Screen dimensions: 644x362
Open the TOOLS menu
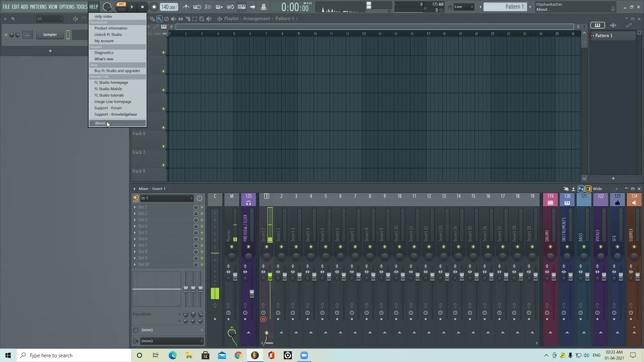tap(82, 7)
